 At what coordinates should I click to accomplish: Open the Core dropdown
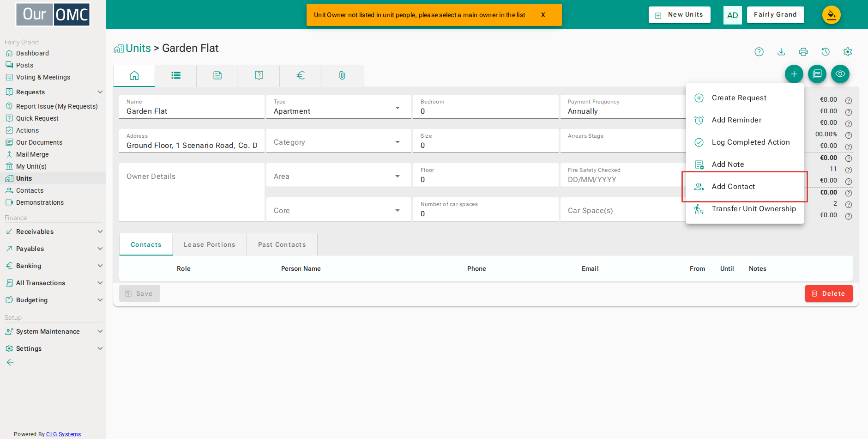pyautogui.click(x=339, y=209)
